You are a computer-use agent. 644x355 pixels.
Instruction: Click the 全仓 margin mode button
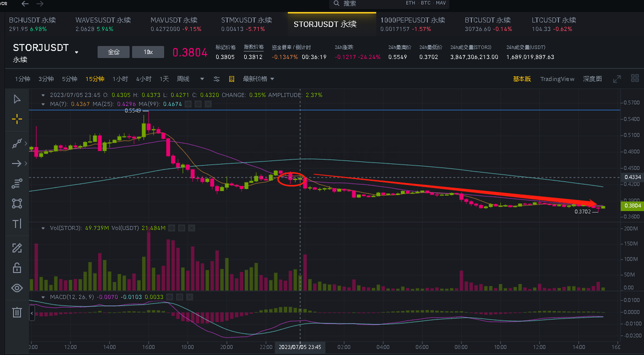click(x=114, y=52)
